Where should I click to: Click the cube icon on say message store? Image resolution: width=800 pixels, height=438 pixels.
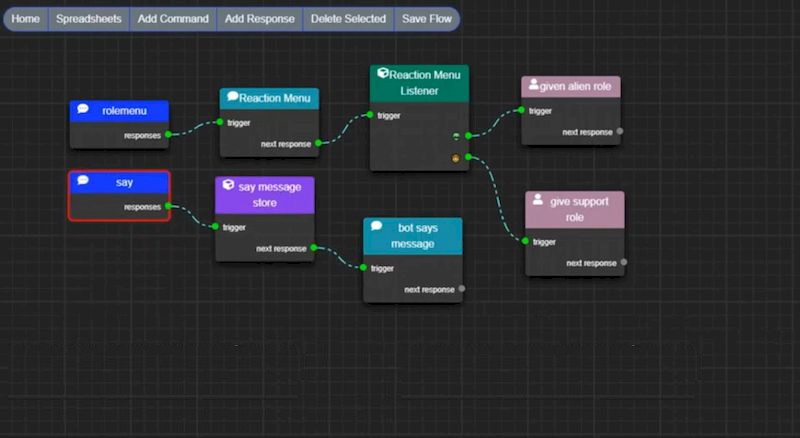tap(228, 185)
